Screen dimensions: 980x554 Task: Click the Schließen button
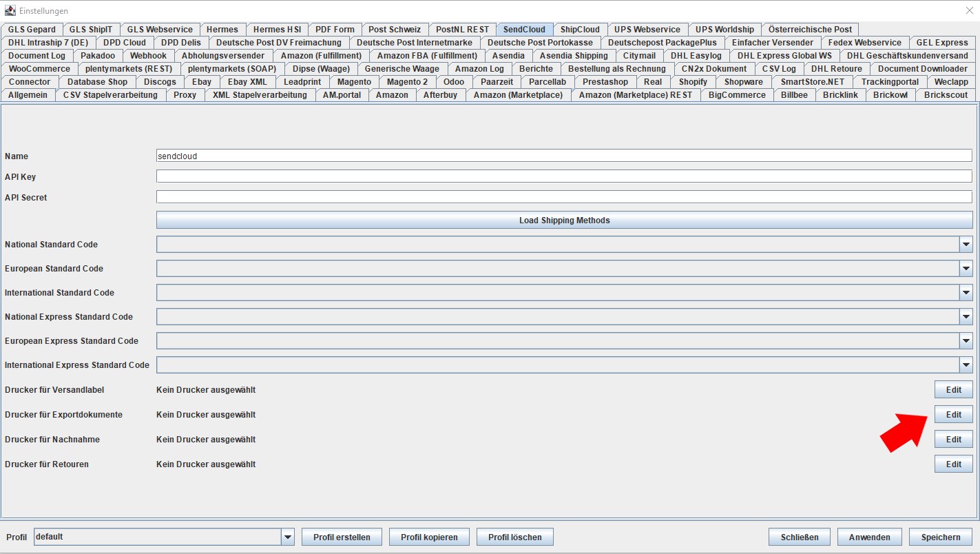pos(800,537)
